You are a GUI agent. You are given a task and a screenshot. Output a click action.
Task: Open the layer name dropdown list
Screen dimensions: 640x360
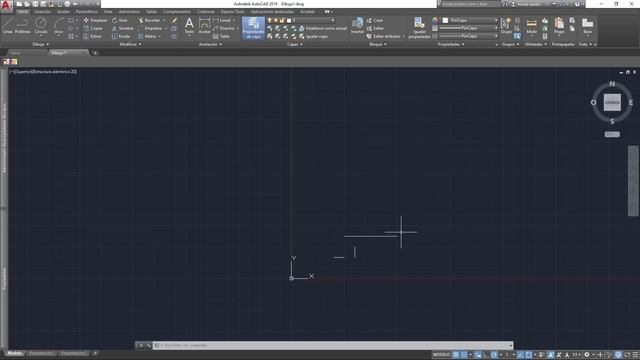pyautogui.click(x=313, y=20)
